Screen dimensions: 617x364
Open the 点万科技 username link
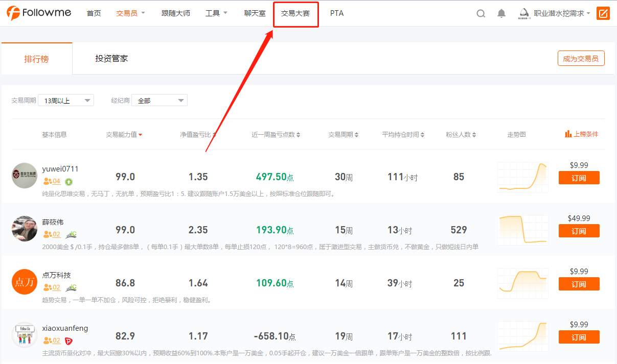click(57, 275)
